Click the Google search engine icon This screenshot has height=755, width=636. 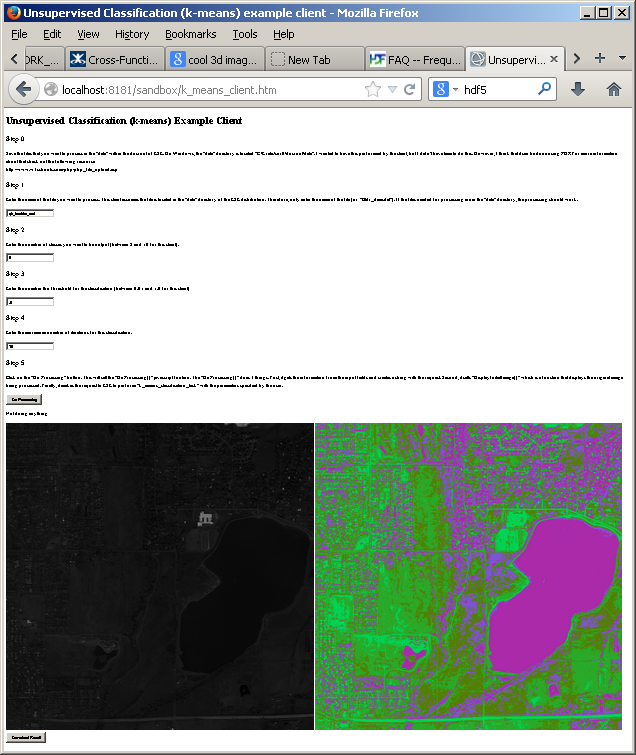[x=440, y=89]
